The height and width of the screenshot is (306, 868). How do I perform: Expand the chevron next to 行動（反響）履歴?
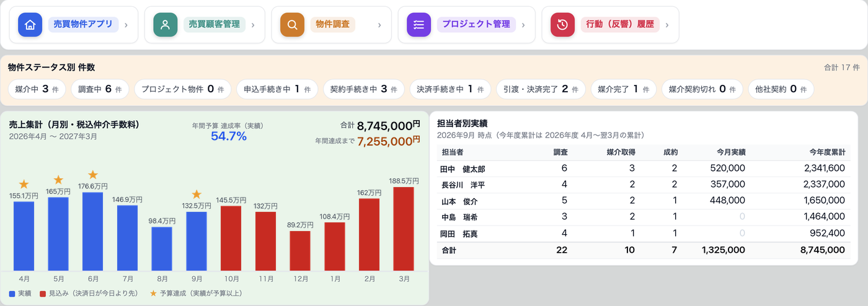[667, 25]
